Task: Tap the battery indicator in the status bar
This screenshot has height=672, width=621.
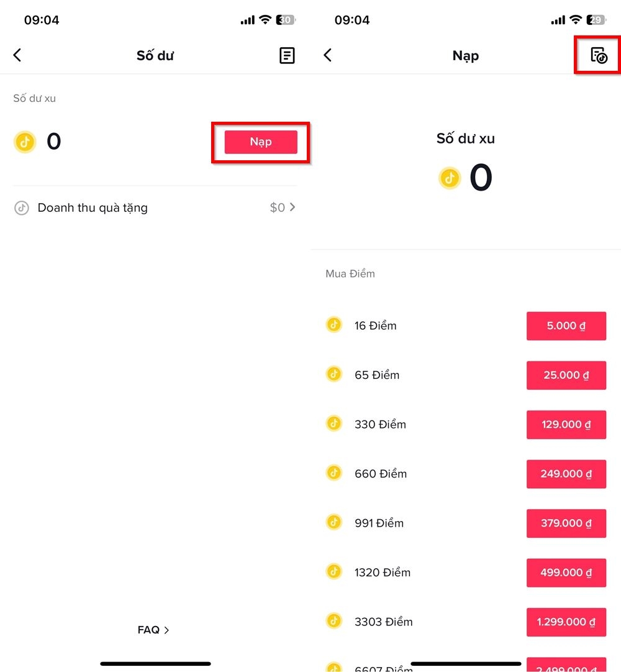Action: [x=285, y=19]
